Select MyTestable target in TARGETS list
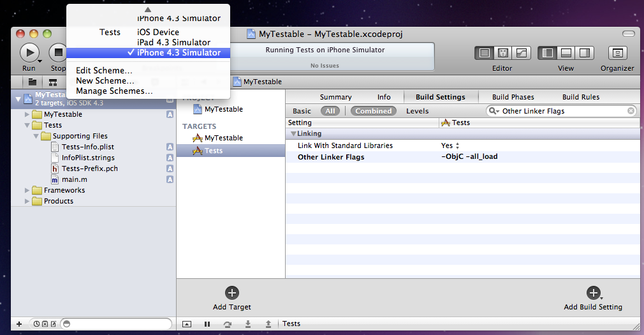This screenshot has height=335, width=644. click(224, 138)
